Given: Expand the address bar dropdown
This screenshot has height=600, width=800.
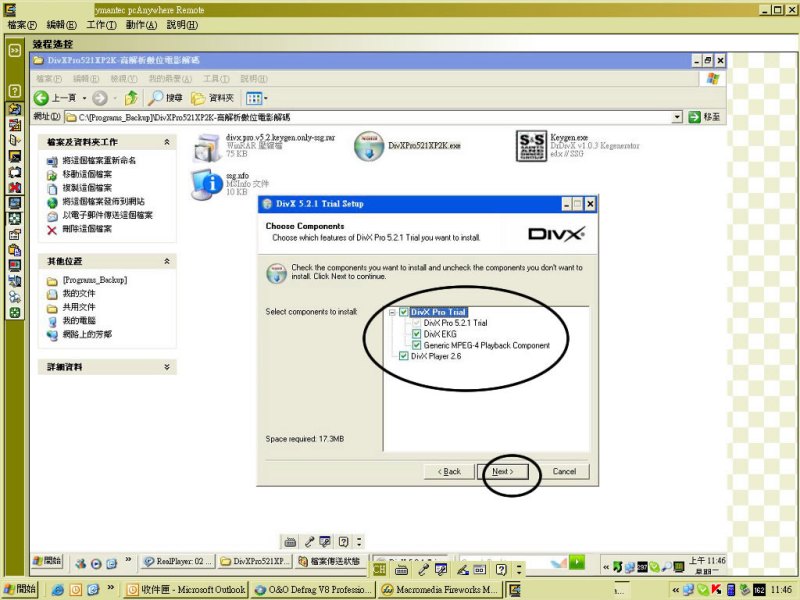Looking at the screenshot, I should click(x=677, y=117).
